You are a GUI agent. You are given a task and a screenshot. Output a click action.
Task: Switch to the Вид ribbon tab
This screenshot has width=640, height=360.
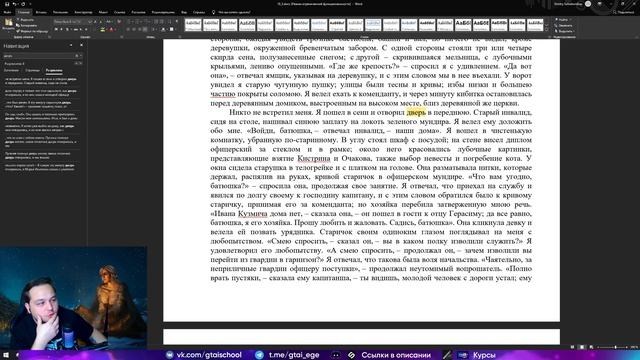click(184, 12)
